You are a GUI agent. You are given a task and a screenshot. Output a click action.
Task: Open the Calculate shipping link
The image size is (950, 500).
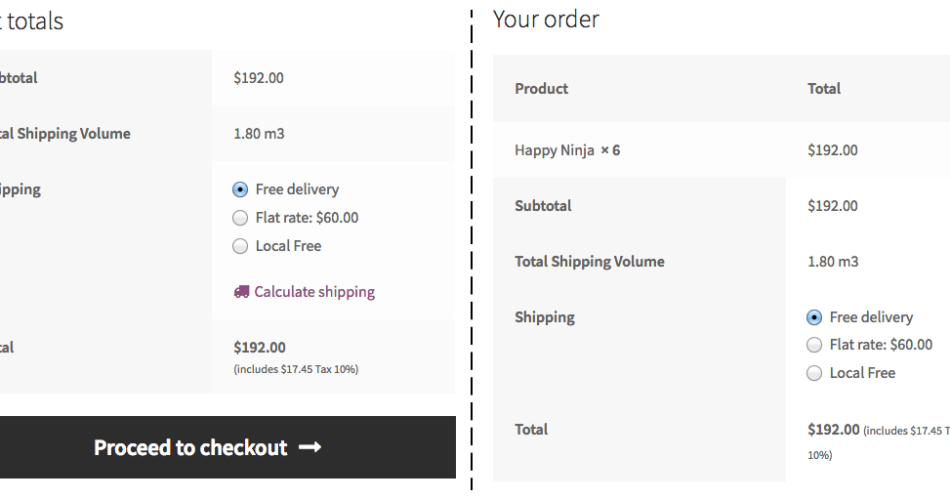(314, 293)
